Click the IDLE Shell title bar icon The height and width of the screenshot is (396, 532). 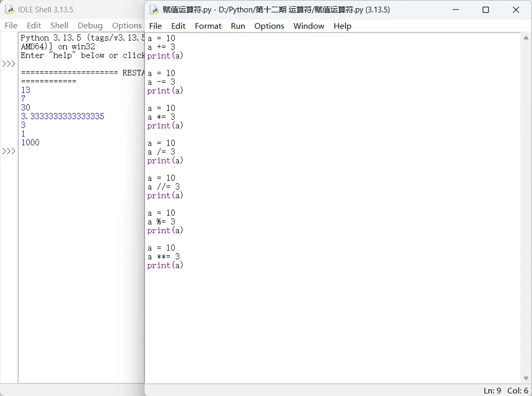10,9
